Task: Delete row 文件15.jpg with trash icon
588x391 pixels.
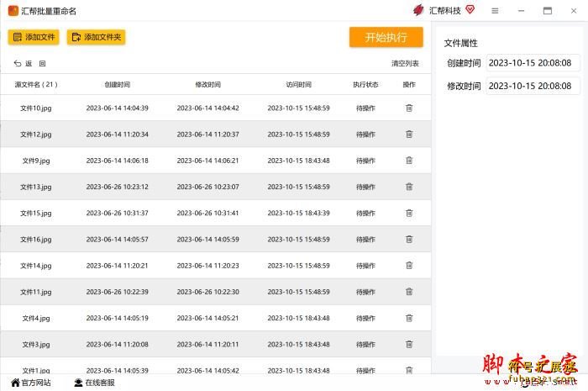Action: click(x=409, y=213)
